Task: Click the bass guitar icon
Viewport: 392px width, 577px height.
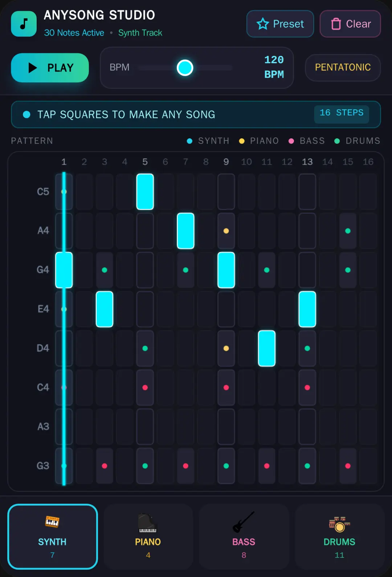Action: pyautogui.click(x=244, y=522)
